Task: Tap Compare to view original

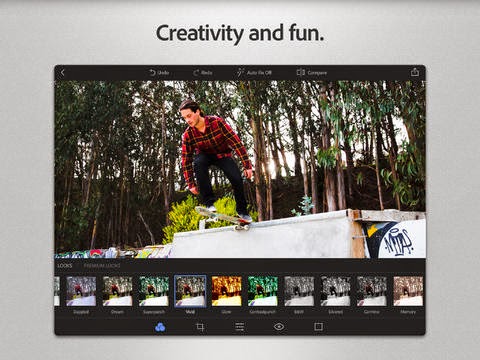Action: pos(312,72)
